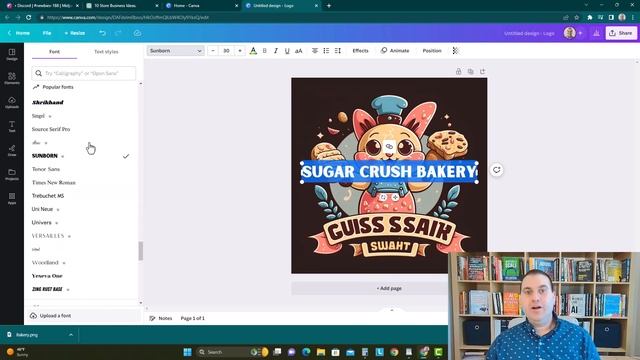This screenshot has width=640, height=360.
Task: Duplicate the page with the copy icon
Action: tap(471, 71)
